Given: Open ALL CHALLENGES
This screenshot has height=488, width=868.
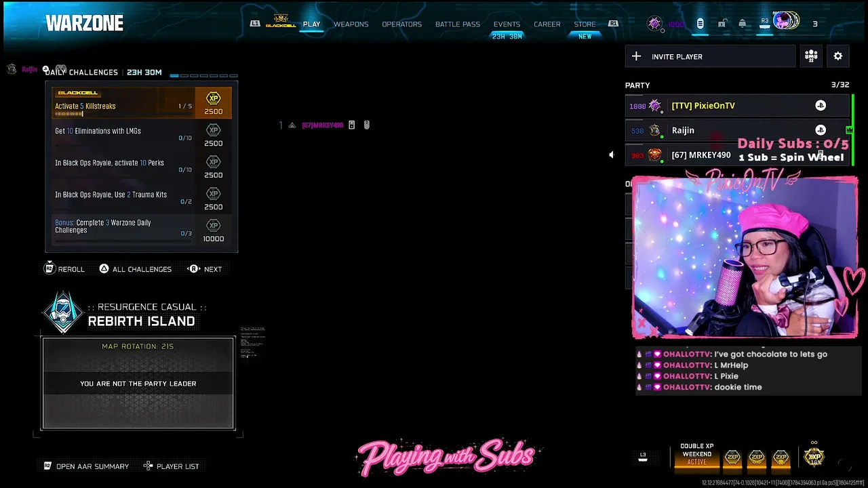Looking at the screenshot, I should [x=135, y=269].
